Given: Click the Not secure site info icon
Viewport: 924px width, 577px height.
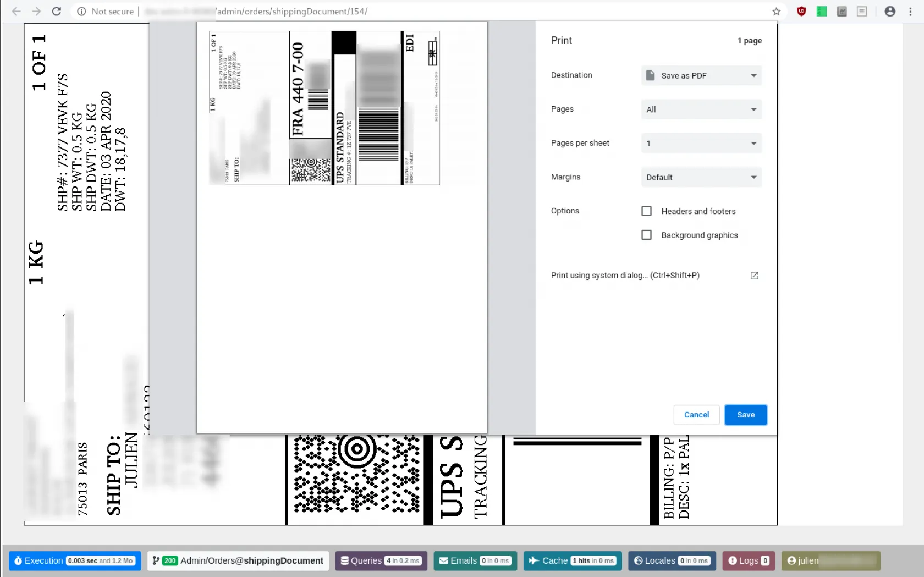Looking at the screenshot, I should coord(81,12).
